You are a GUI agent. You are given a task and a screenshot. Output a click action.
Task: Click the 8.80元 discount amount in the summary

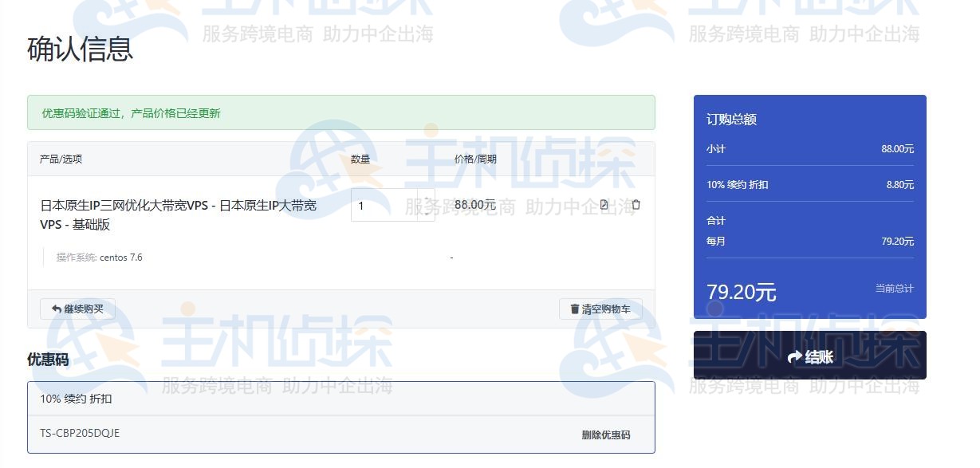(899, 184)
